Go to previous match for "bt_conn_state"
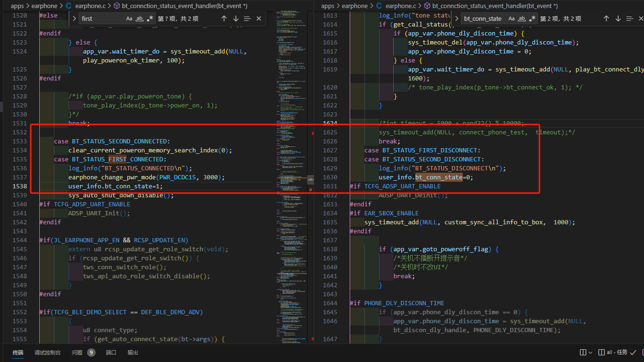This screenshot has height=362, width=644. click(606, 18)
